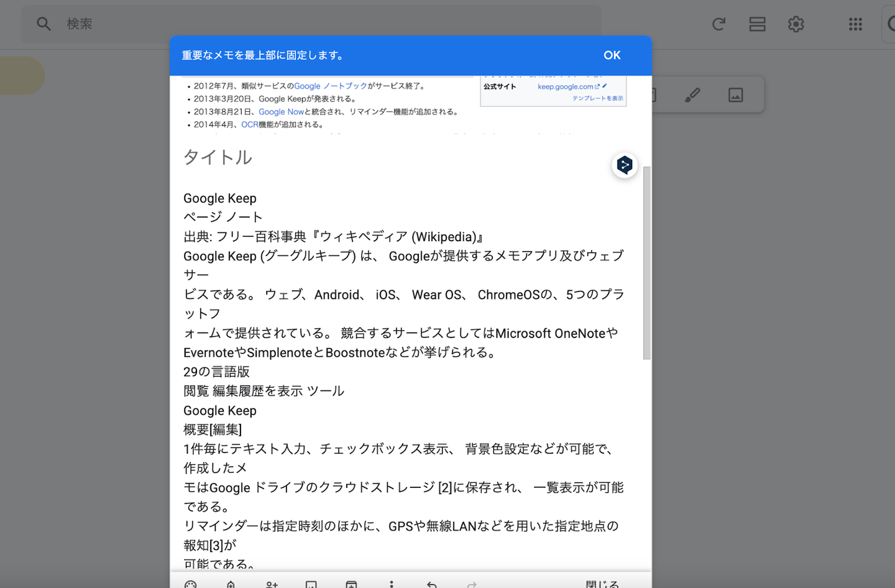Add a reminder with the bell icon

(231, 584)
